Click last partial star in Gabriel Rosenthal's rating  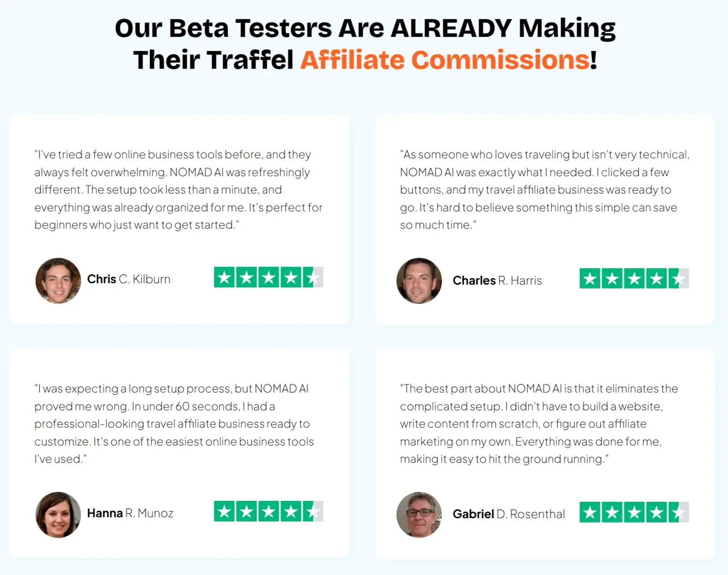point(679,512)
